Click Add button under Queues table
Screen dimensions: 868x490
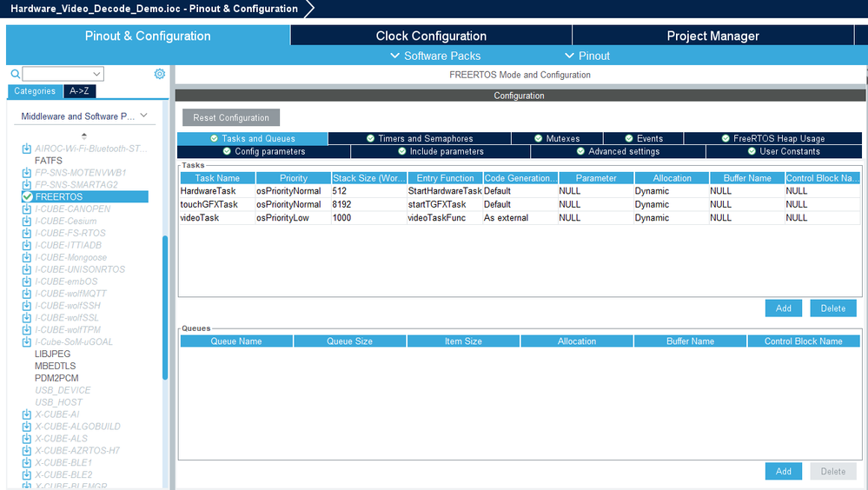(784, 471)
